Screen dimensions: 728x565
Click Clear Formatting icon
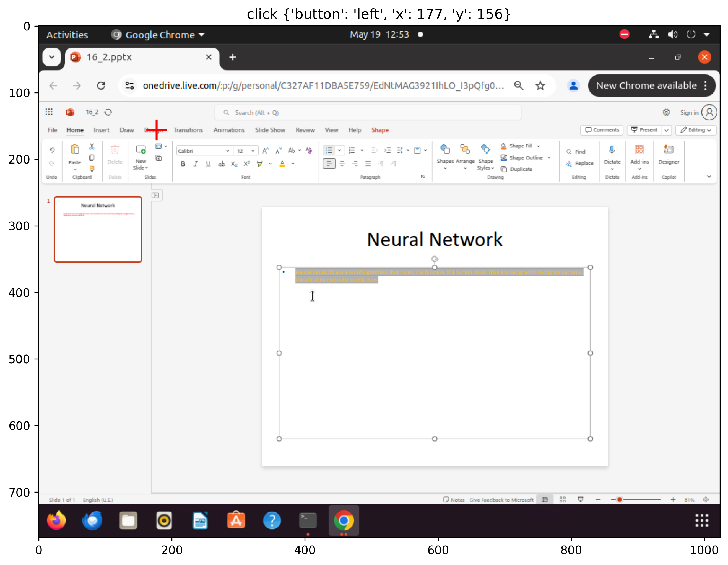click(x=309, y=151)
